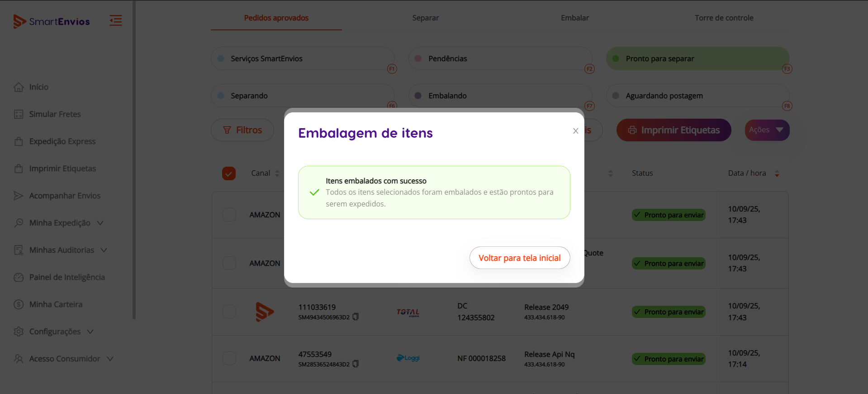
Task: Close the Embalagem de itens dialog
Action: coord(575,131)
